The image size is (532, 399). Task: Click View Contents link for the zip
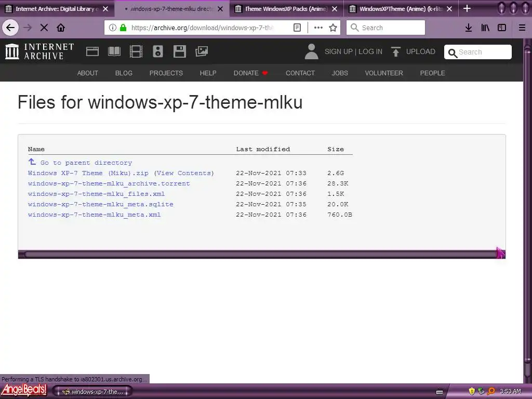coord(184,173)
